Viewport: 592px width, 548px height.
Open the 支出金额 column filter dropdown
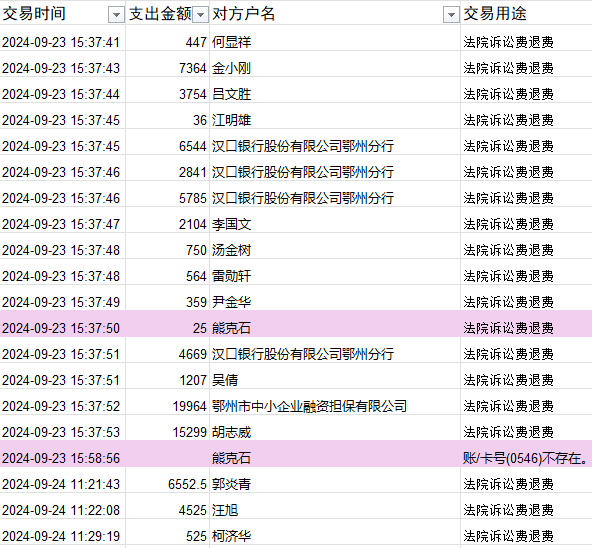coord(200,15)
